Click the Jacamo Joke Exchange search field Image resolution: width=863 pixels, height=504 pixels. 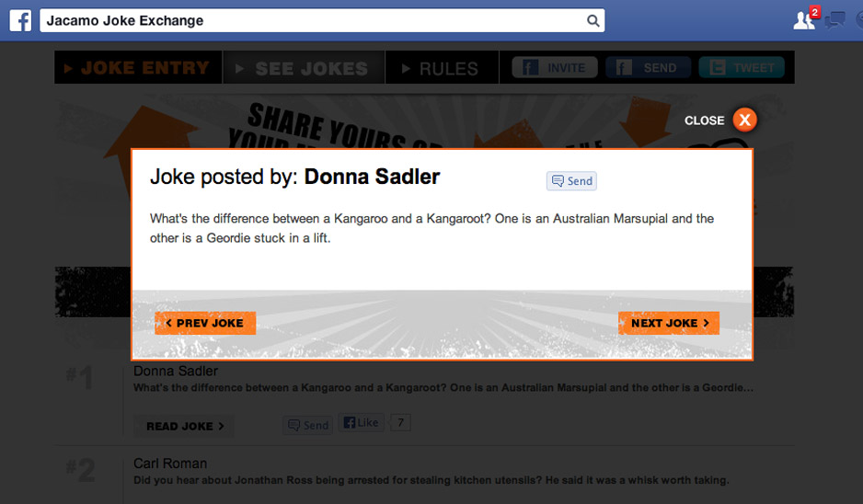(x=322, y=21)
